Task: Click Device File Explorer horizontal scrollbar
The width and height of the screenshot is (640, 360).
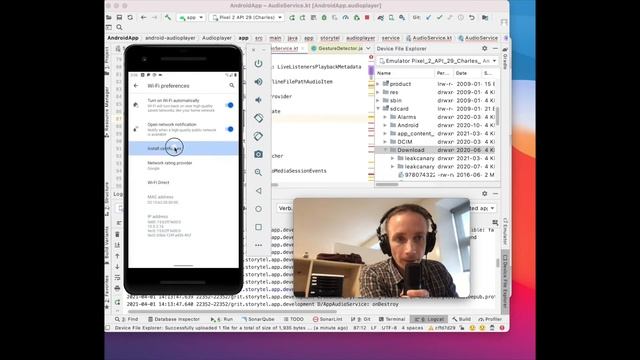Action: click(387, 184)
